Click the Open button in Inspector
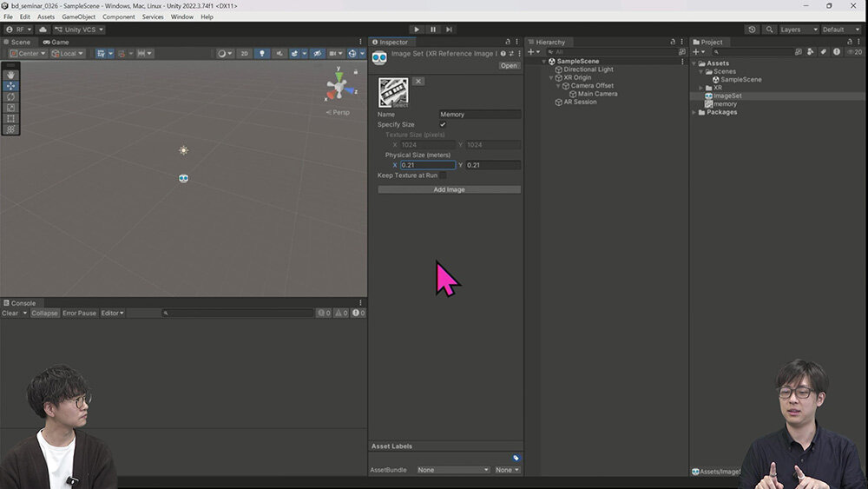 point(509,66)
